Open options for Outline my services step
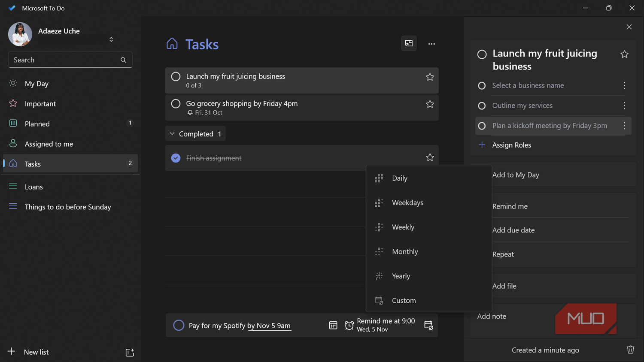Screen dimensions: 644x362 click(624, 106)
